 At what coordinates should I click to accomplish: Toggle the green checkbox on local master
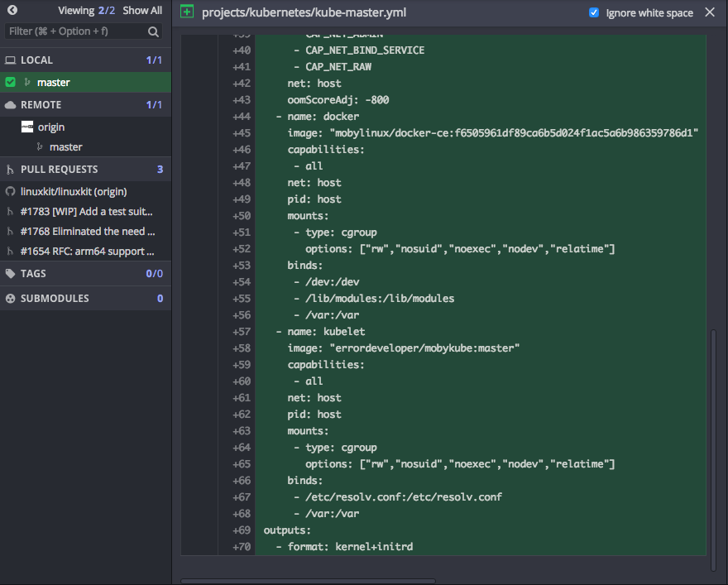pos(11,82)
